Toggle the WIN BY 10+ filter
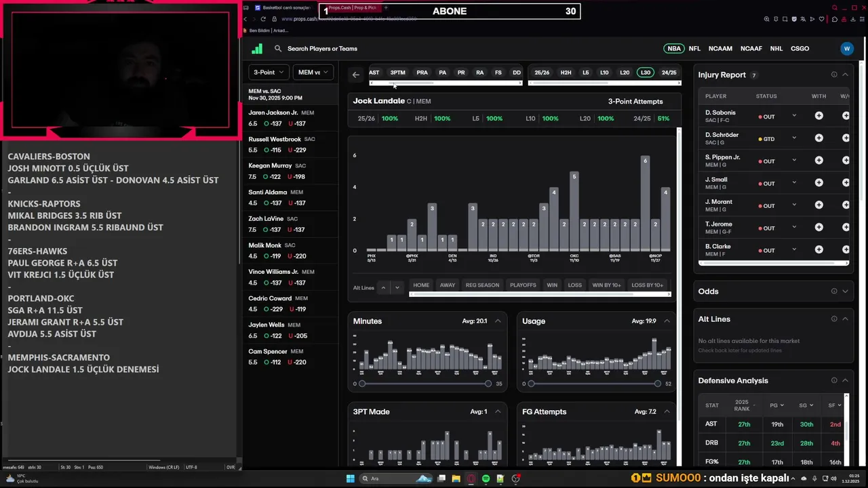 (606, 285)
